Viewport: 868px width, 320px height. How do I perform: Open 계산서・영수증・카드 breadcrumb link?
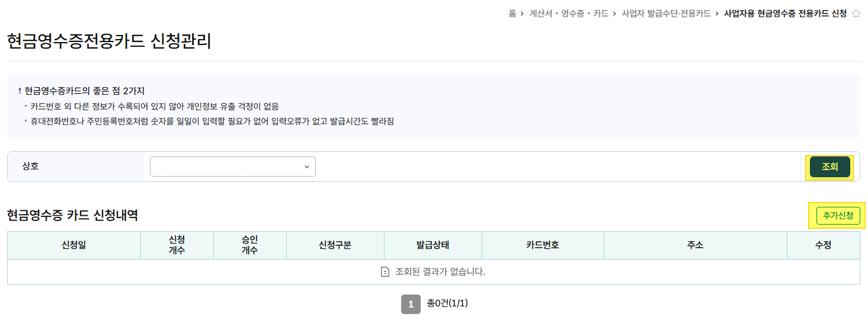pos(569,13)
